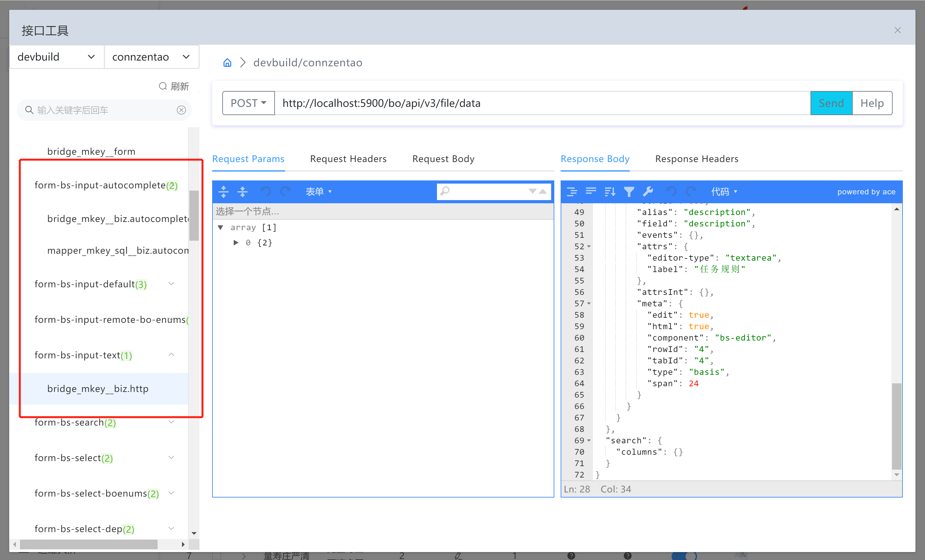Viewport: 925px width, 560px height.
Task: Click the response editor vertical scrollbar thumb
Action: pyautogui.click(x=896, y=427)
